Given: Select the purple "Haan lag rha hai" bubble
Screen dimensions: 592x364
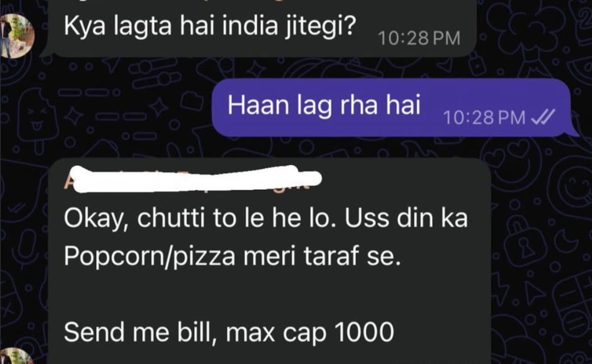Looking at the screenshot, I should [391, 108].
